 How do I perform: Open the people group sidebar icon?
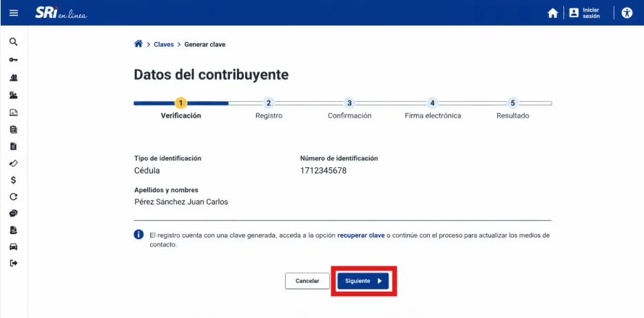click(x=14, y=78)
